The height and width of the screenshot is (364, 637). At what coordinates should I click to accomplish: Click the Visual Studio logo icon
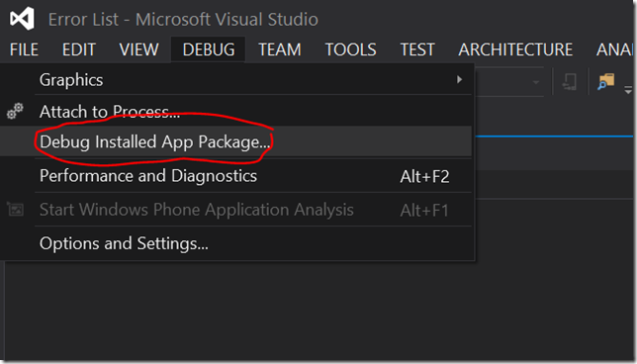tap(22, 18)
